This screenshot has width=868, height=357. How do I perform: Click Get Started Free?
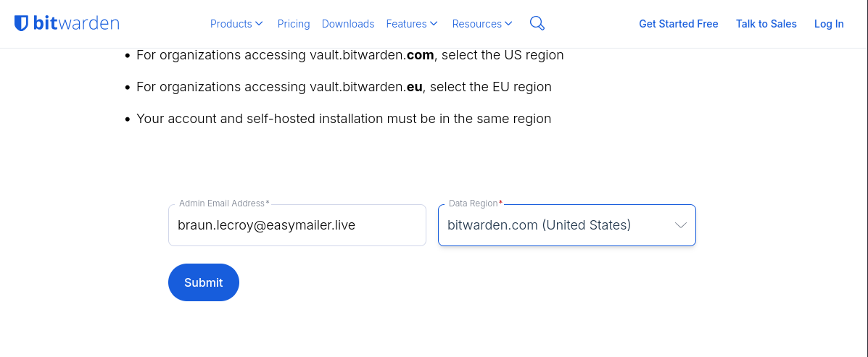(x=678, y=24)
